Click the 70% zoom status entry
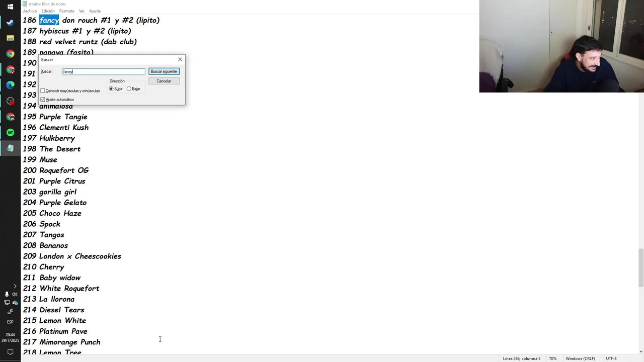 [552, 358]
